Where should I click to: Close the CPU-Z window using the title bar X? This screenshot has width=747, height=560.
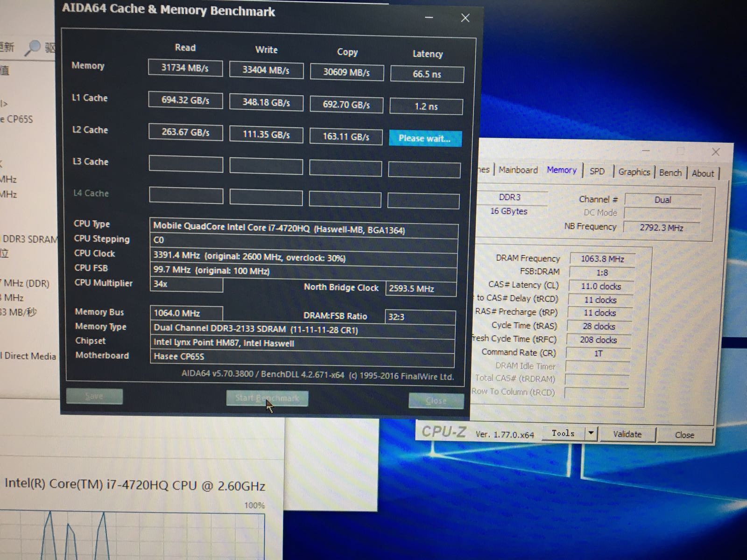point(716,152)
